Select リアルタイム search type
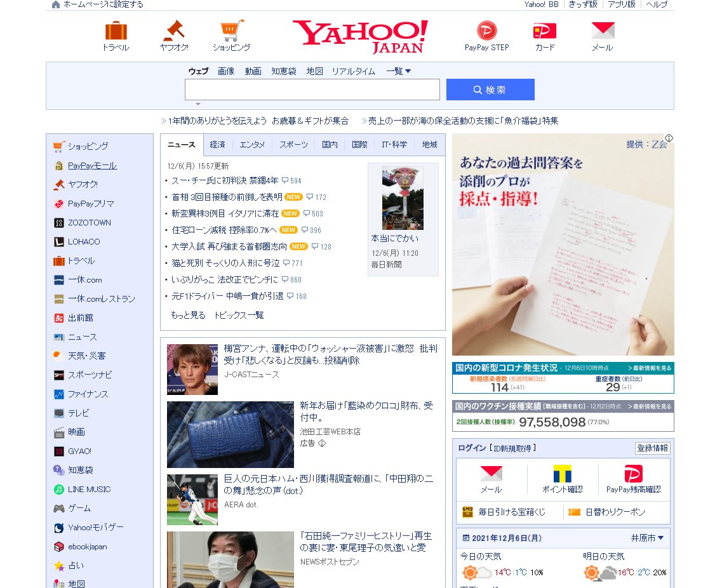Viewport: 722px width, 588px height. (354, 71)
